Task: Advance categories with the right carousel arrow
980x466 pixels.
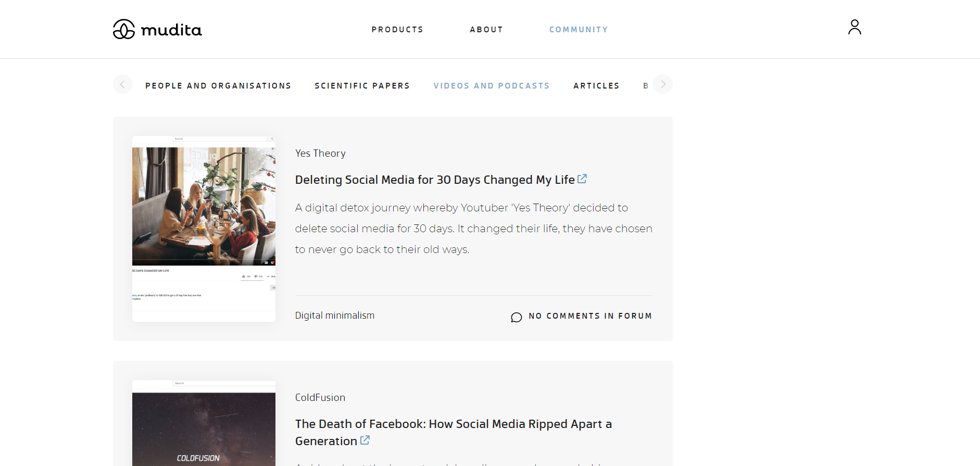Action: (663, 84)
